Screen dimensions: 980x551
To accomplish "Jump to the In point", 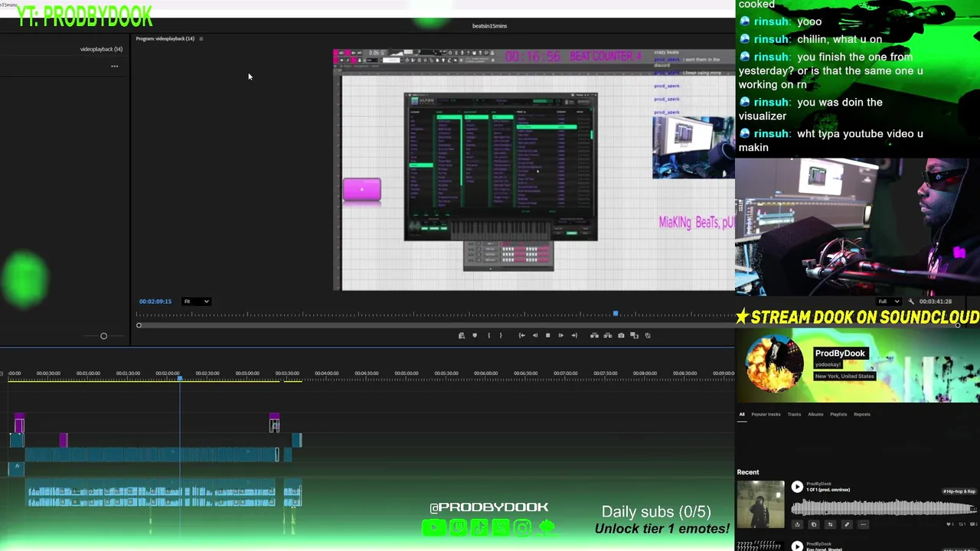I will pyautogui.click(x=522, y=335).
